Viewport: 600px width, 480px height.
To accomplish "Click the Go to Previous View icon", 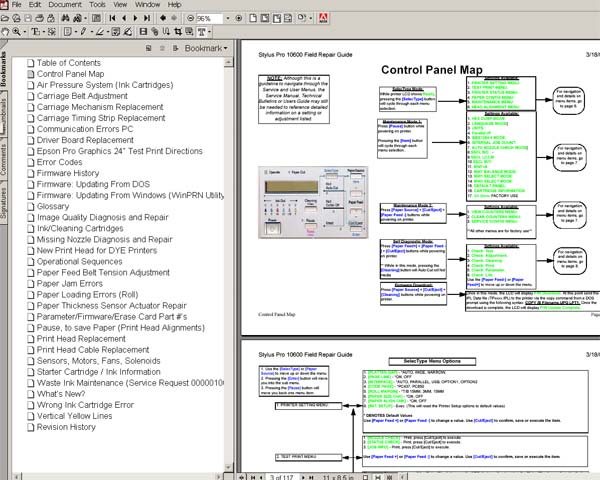I will [163, 18].
